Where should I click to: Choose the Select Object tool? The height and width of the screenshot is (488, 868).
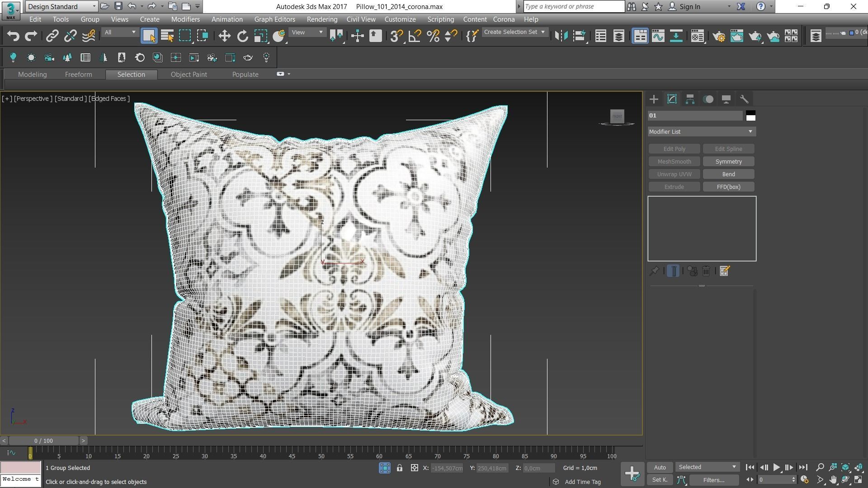[x=149, y=36]
